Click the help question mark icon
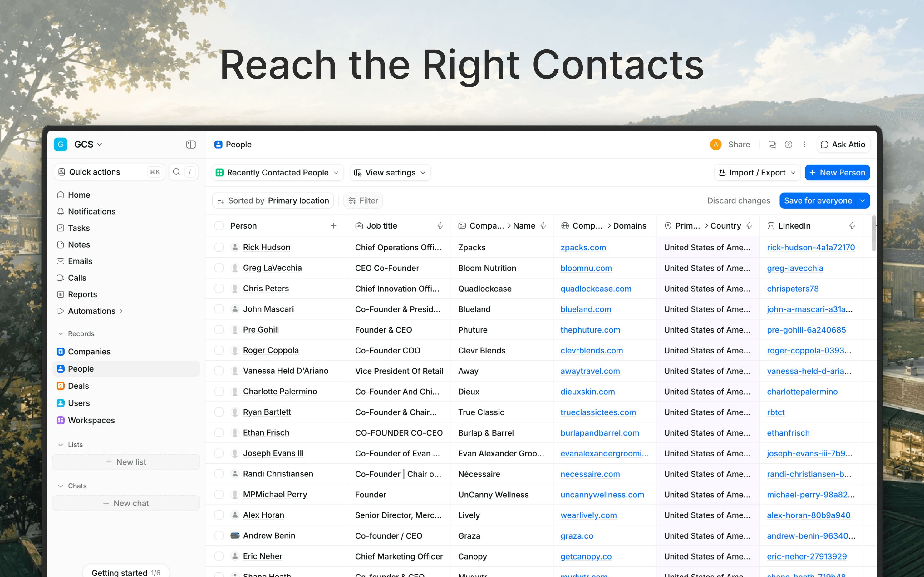The width and height of the screenshot is (924, 577). pos(788,144)
